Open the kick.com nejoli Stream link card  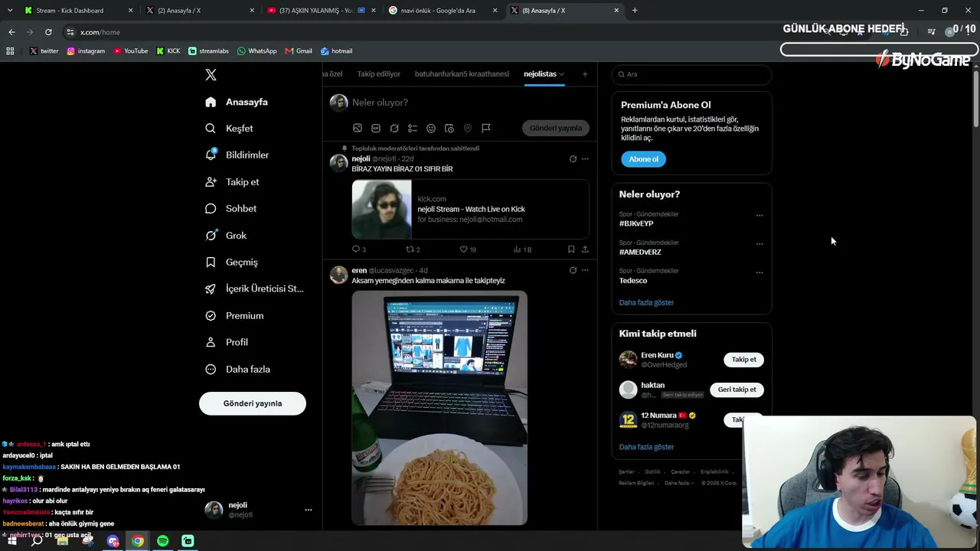(470, 209)
